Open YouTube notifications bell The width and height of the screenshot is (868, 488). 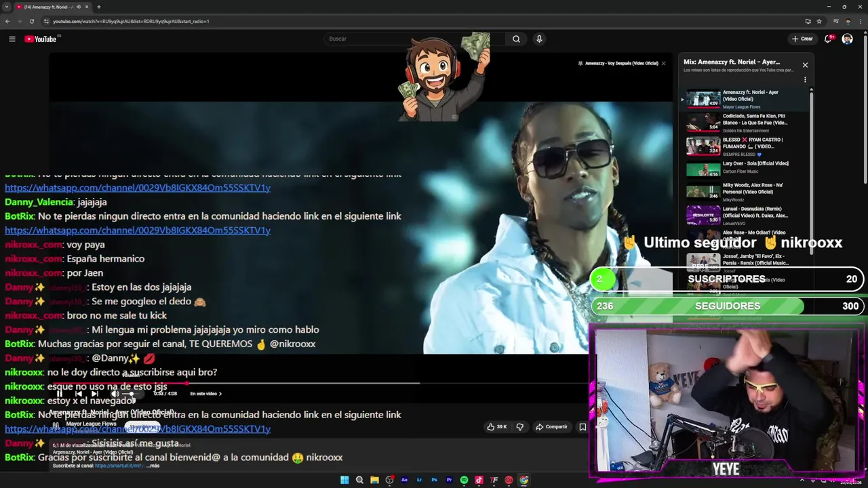(828, 39)
